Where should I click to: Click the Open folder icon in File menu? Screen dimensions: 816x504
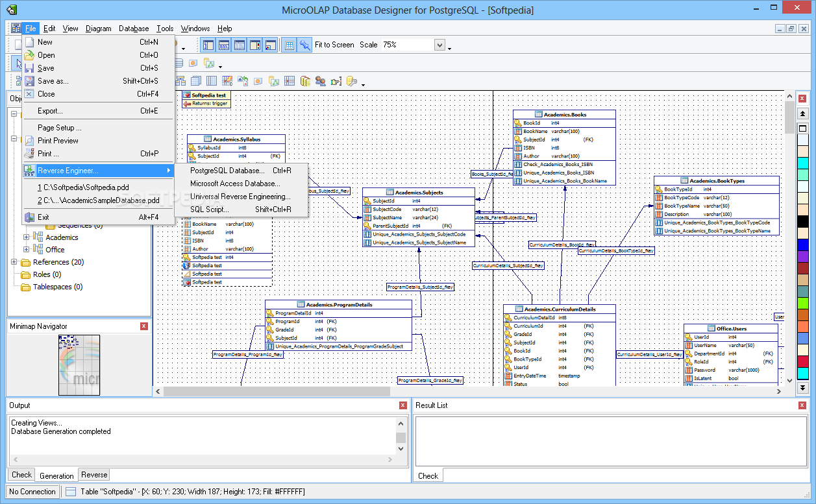pyautogui.click(x=29, y=55)
